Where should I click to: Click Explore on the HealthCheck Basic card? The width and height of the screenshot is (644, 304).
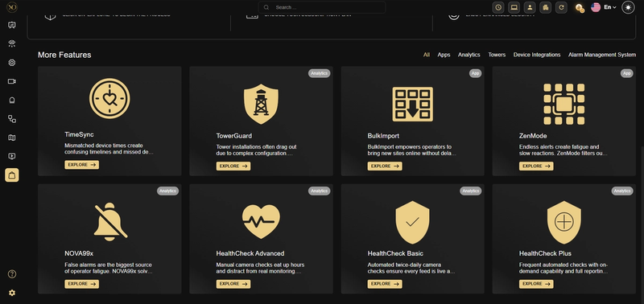pos(385,284)
